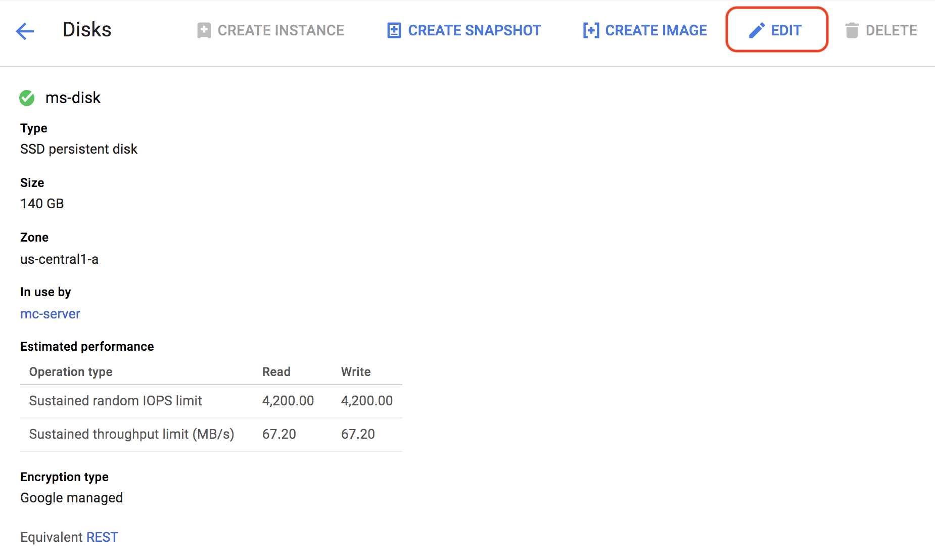
Task: Click the Delete trash can icon
Action: coord(852,30)
